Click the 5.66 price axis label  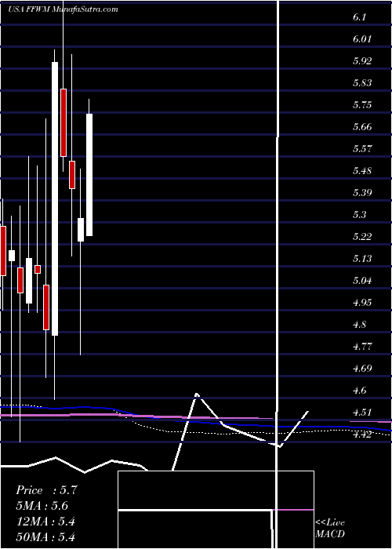click(x=362, y=127)
